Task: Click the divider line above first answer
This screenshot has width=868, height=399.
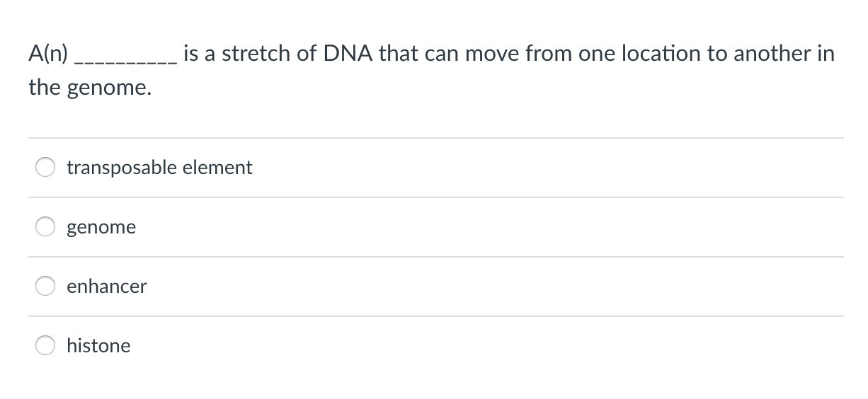Action: tap(435, 138)
